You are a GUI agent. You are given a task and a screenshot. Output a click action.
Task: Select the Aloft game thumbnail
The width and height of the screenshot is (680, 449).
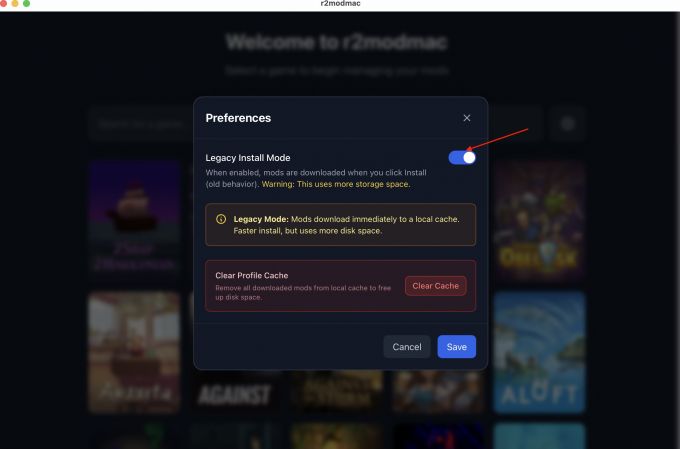click(539, 352)
